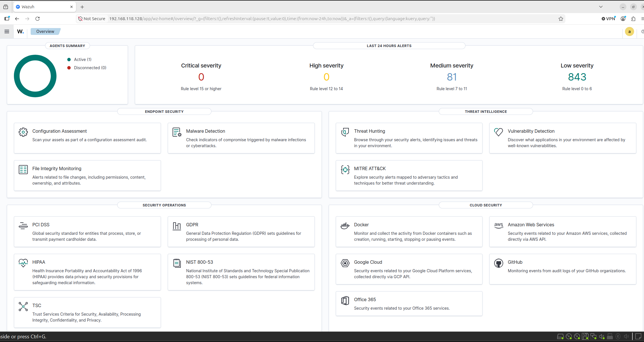Click the Overview breadcrumb
This screenshot has width=644, height=342.
(45, 31)
